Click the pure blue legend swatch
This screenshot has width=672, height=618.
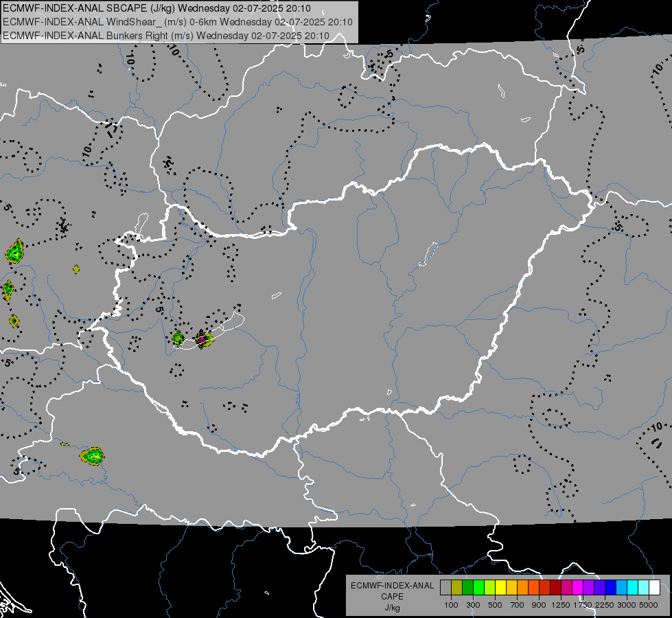pos(611,587)
